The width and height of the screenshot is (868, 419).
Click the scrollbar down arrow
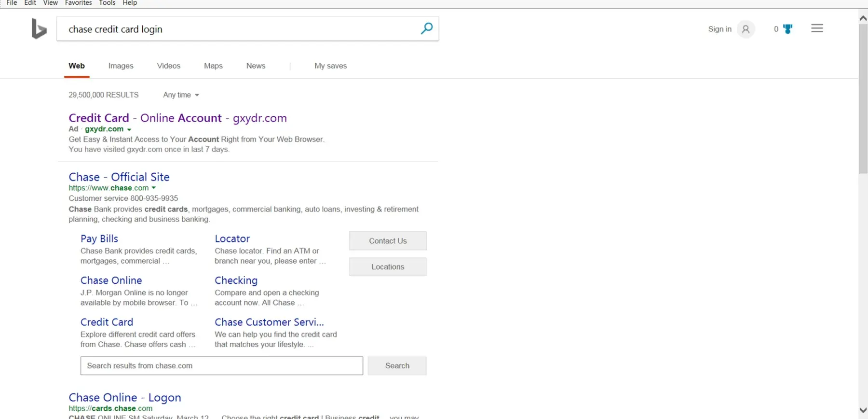[x=863, y=410]
